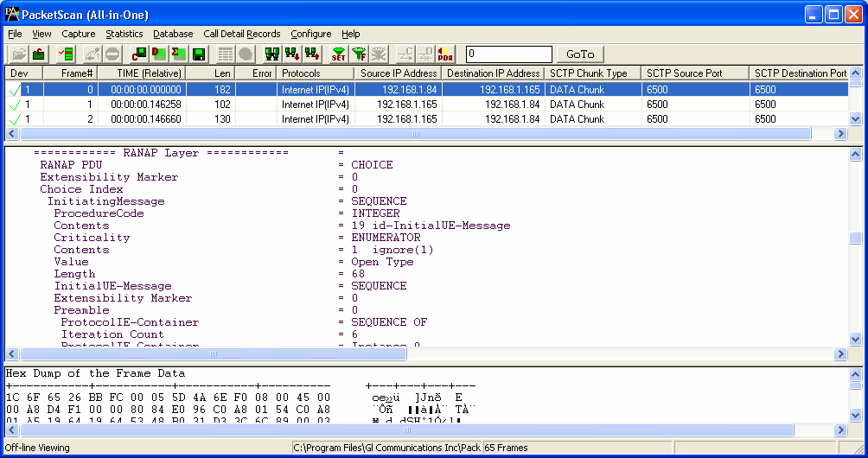Click the grey circle toolbar icon
The height and width of the screenshot is (458, 868).
pyautogui.click(x=246, y=54)
